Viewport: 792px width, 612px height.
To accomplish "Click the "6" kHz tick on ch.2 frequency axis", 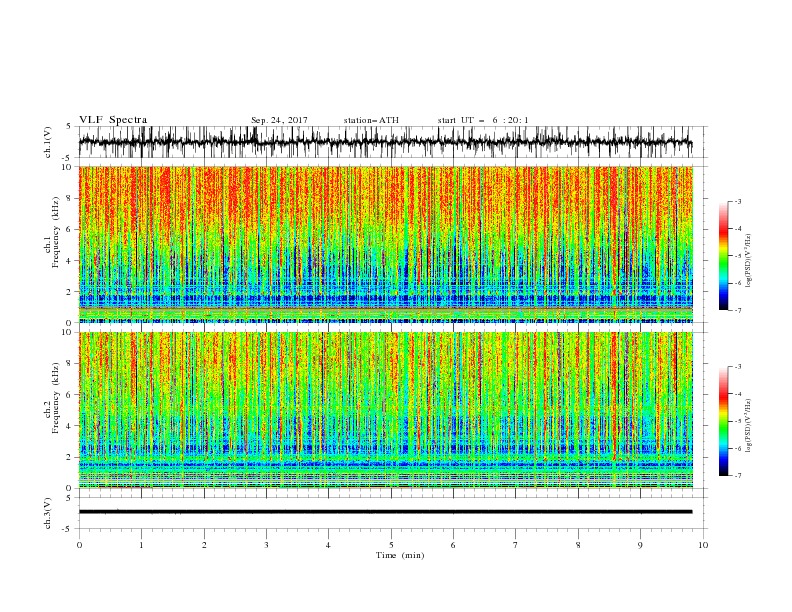I will (x=69, y=395).
